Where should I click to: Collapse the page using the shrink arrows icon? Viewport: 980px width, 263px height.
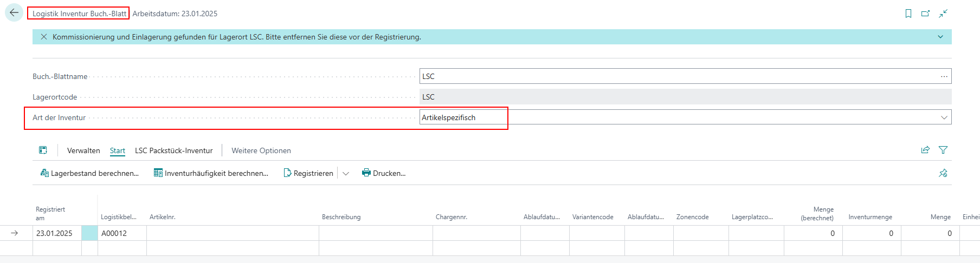[x=943, y=14]
